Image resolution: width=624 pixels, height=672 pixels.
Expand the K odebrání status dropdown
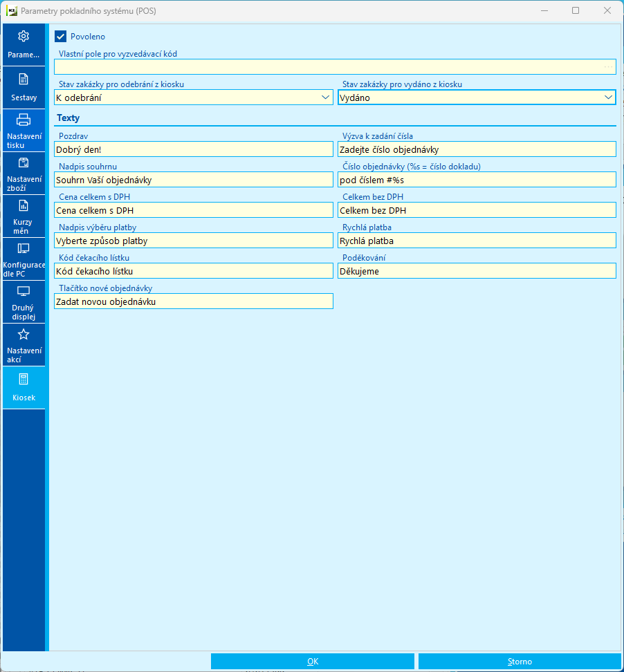pyautogui.click(x=326, y=97)
